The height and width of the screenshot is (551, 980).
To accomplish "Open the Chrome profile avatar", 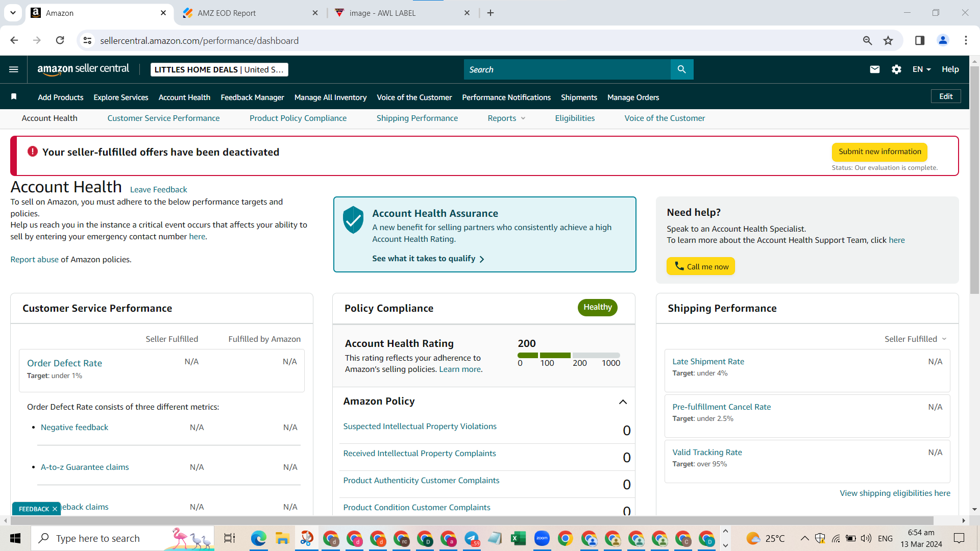I will (x=943, y=40).
